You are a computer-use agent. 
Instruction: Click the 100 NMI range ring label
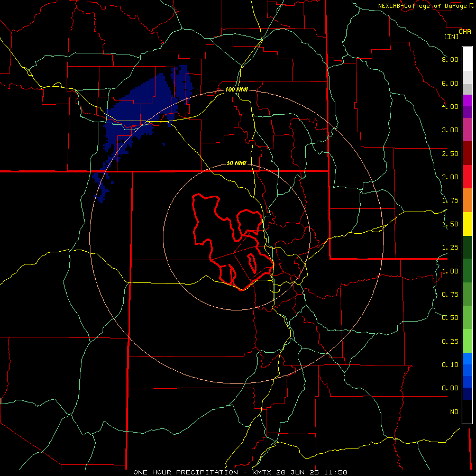tap(236, 89)
